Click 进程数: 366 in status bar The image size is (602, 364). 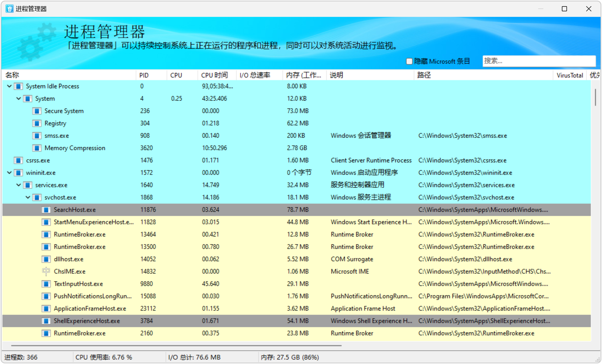pyautogui.click(x=21, y=357)
